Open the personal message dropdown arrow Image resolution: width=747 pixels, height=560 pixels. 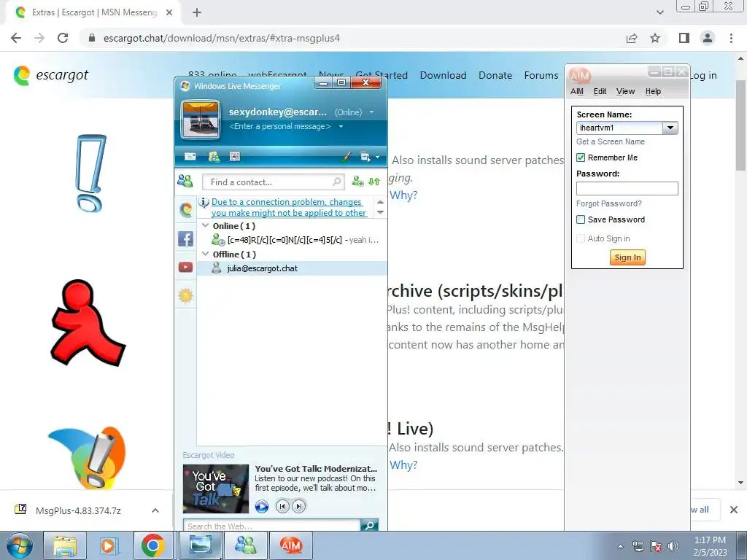coord(341,127)
